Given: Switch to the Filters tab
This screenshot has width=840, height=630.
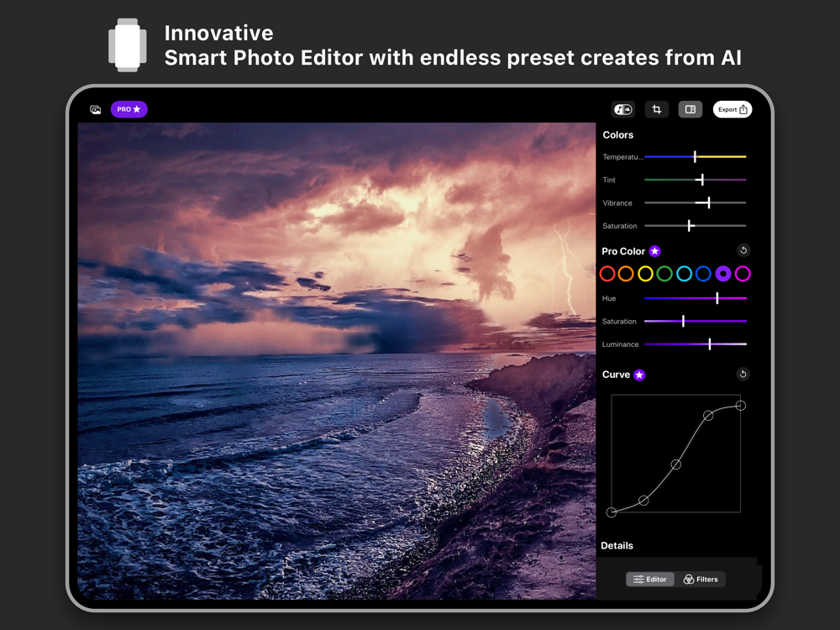Looking at the screenshot, I should (701, 579).
